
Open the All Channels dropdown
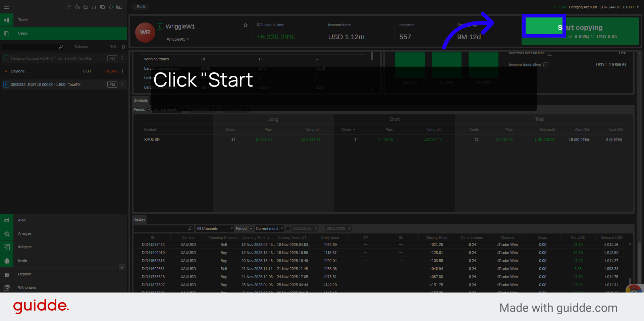coord(214,228)
